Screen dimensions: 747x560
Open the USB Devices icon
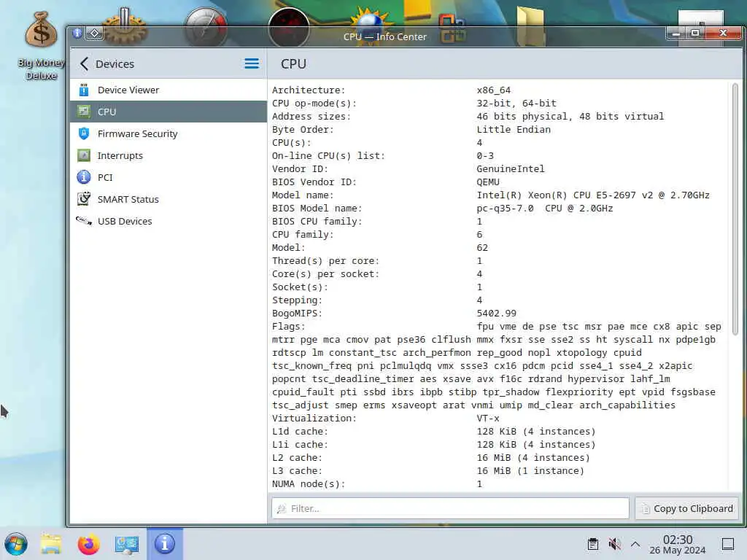click(x=84, y=221)
